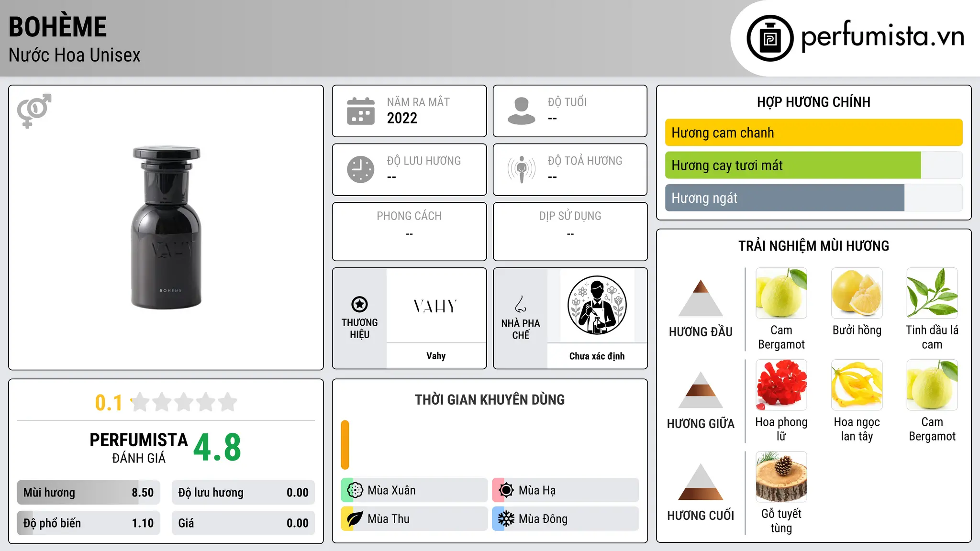Open the Tinh dầu lá cam note image
This screenshot has width=980, height=551.
932,293
